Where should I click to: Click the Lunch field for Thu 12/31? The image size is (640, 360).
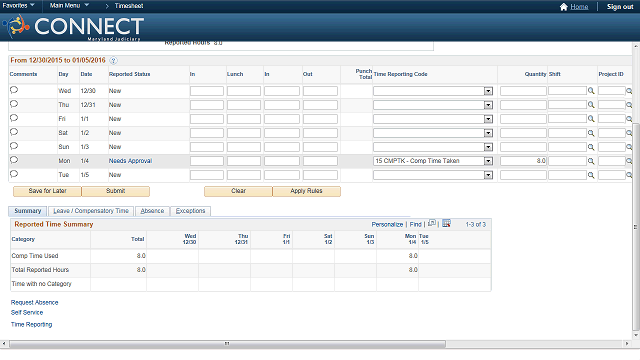[244, 105]
